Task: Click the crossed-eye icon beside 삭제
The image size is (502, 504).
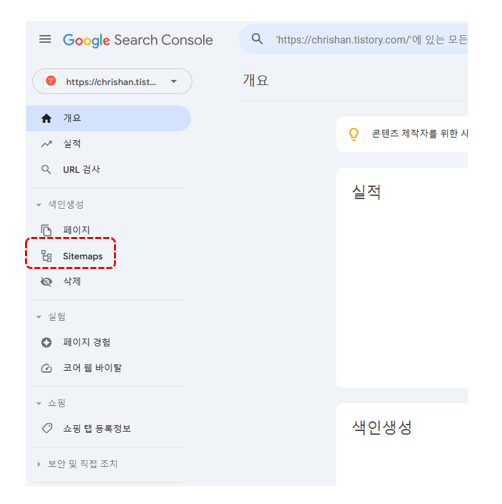Action: coord(46,282)
